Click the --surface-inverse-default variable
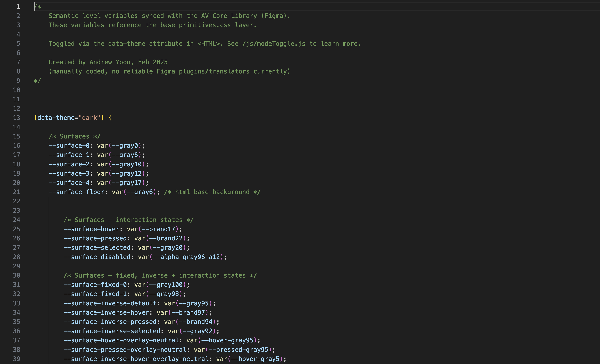The image size is (600, 364). click(x=110, y=303)
